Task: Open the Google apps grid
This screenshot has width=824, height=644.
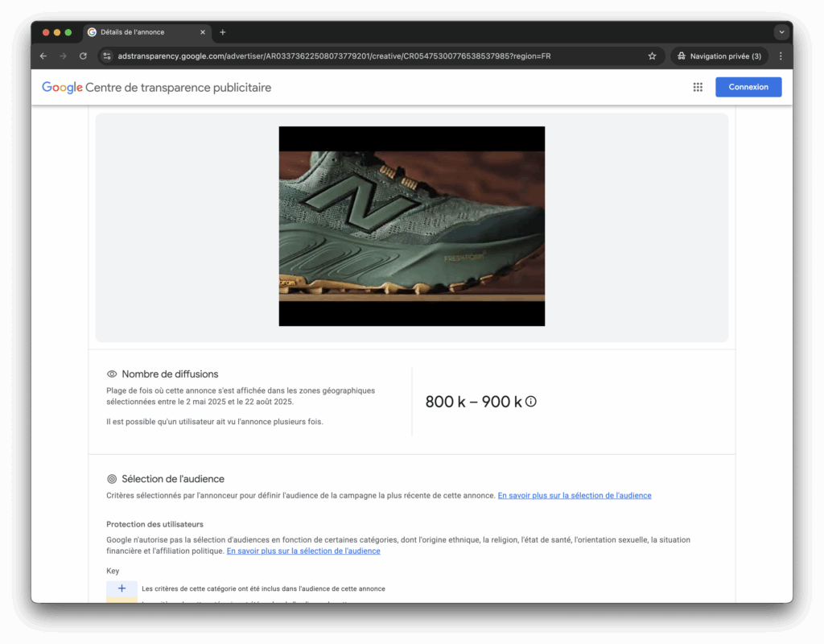Action: [697, 87]
